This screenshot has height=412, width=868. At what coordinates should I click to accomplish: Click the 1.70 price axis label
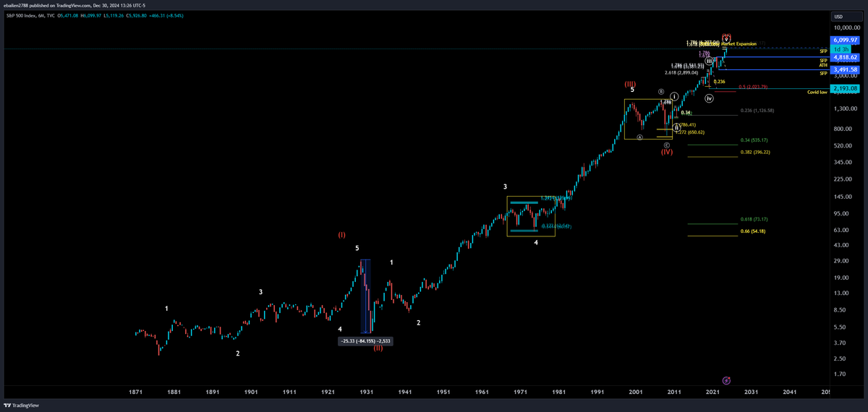(x=840, y=374)
